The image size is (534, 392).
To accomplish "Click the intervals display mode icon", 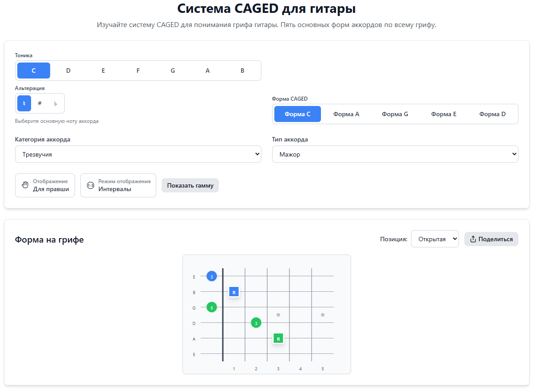I will [91, 185].
